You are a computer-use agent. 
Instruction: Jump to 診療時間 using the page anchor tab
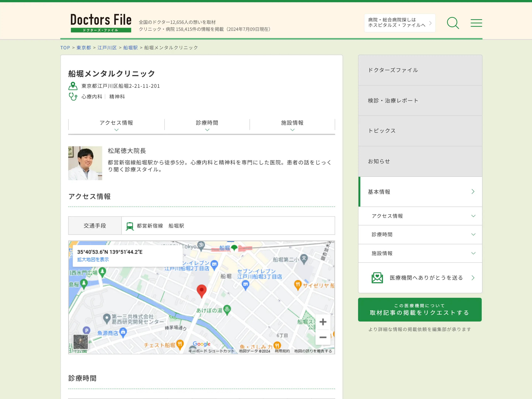pos(207,123)
